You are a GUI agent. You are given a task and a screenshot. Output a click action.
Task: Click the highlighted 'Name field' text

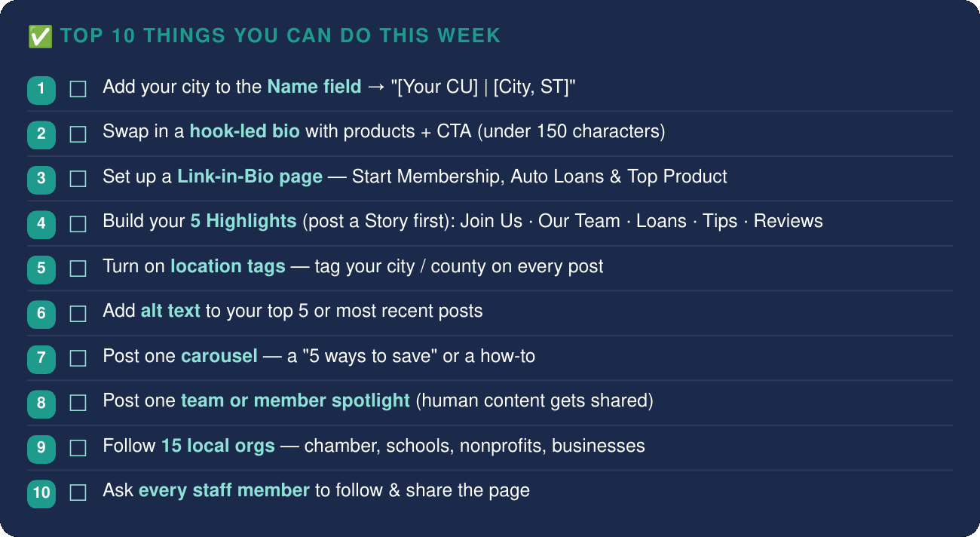(x=314, y=87)
